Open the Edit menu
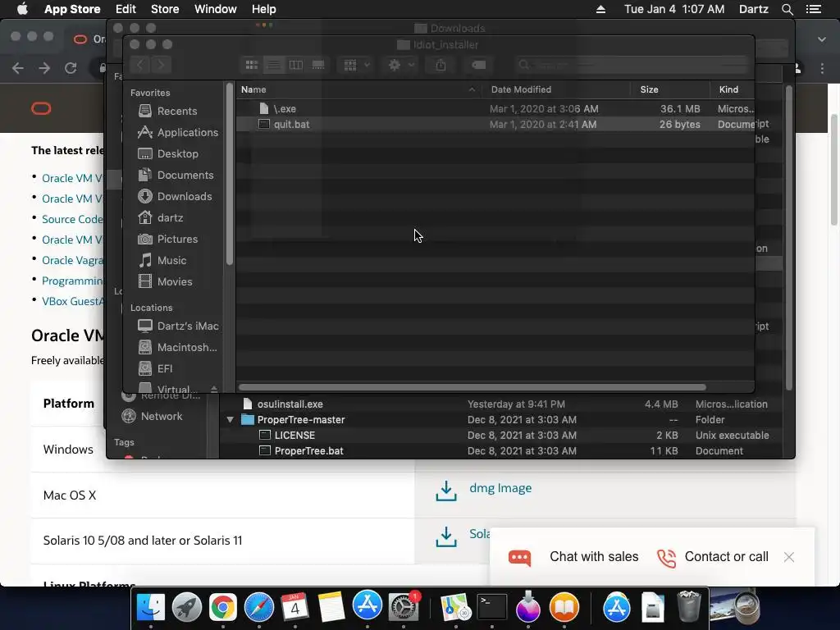The height and width of the screenshot is (630, 840). pos(126,9)
